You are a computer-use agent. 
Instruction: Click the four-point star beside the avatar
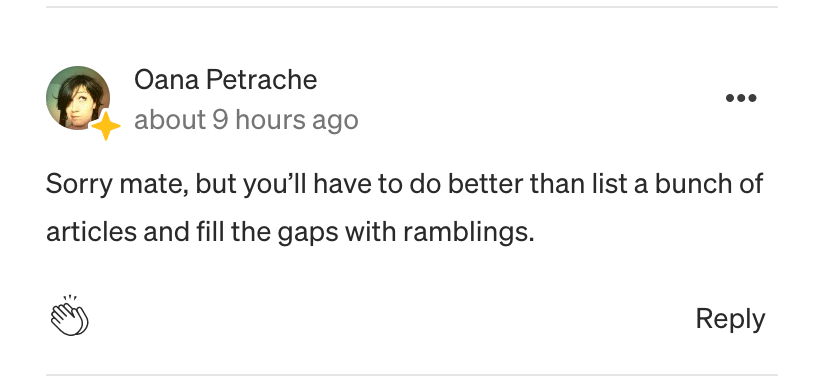[x=106, y=126]
